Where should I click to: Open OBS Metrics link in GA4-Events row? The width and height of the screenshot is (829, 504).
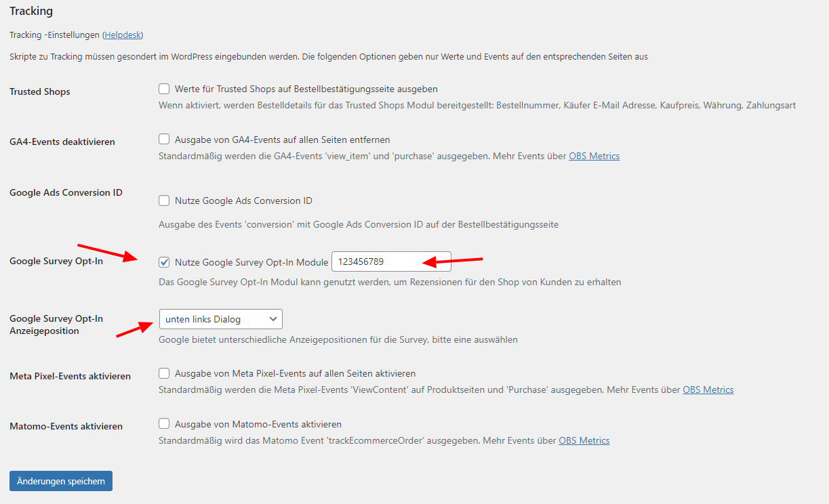click(594, 156)
